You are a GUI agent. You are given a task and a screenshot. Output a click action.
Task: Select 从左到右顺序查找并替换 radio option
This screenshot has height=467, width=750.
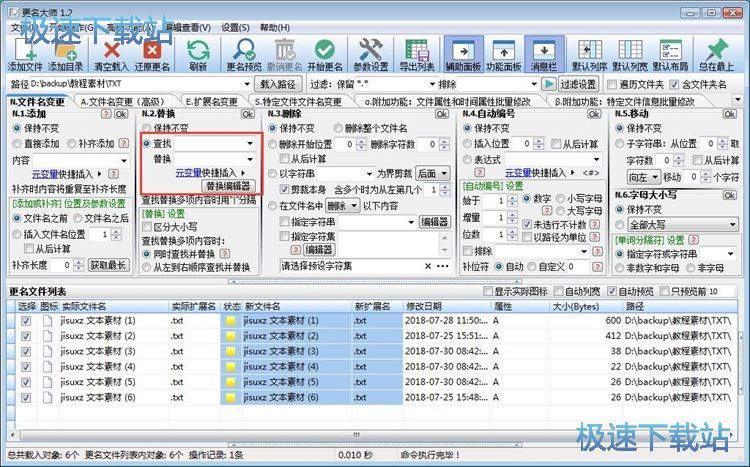147,267
